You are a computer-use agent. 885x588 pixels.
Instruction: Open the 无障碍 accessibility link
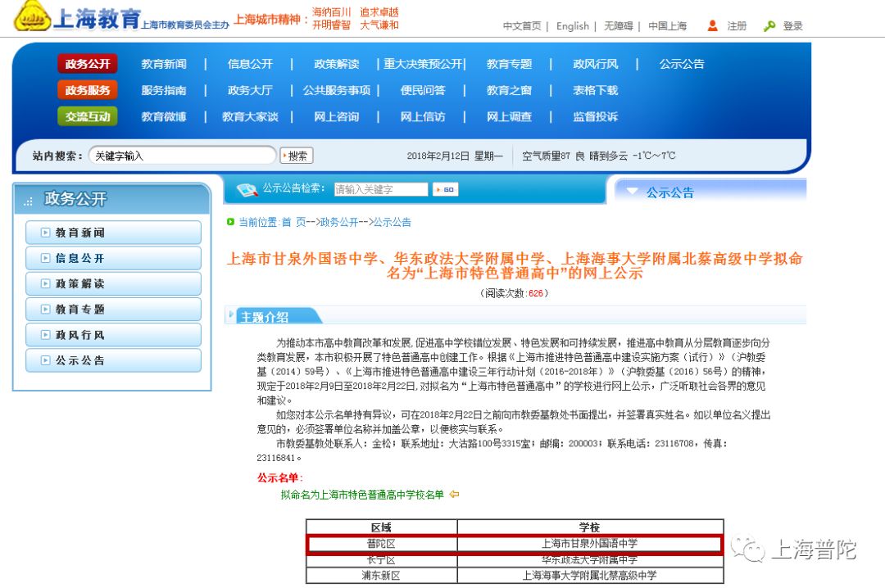click(x=618, y=26)
